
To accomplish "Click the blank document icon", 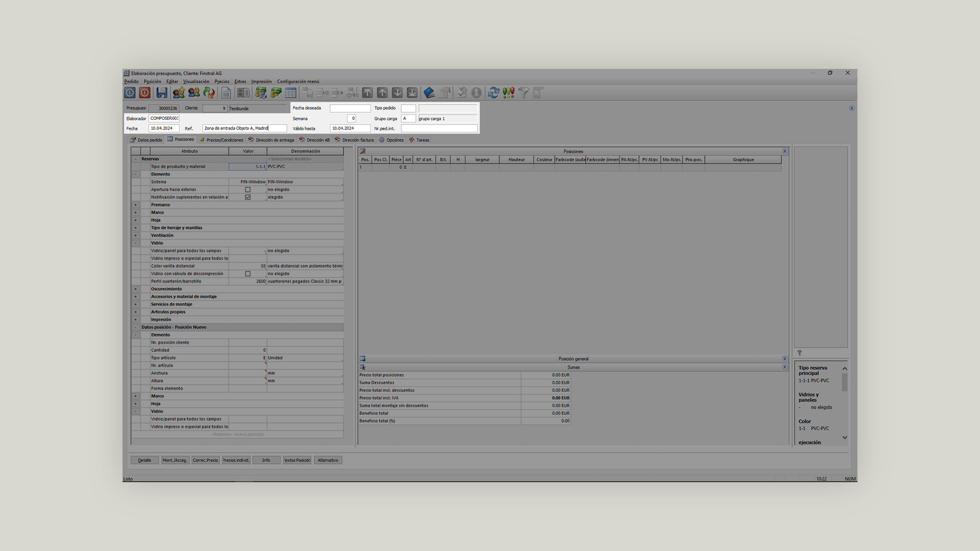I will 226,92.
